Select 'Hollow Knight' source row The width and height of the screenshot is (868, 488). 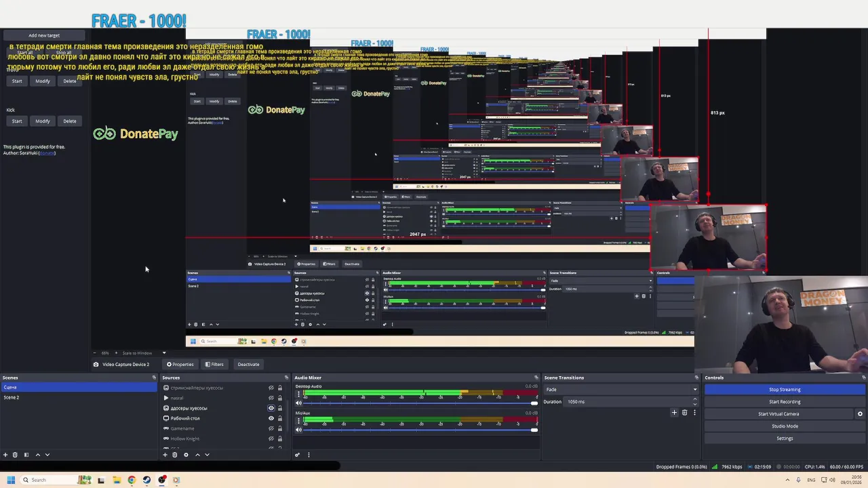coord(223,439)
